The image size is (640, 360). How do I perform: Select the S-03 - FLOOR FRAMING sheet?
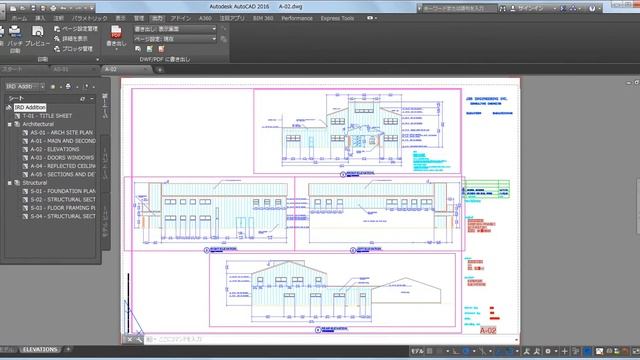click(x=63, y=208)
